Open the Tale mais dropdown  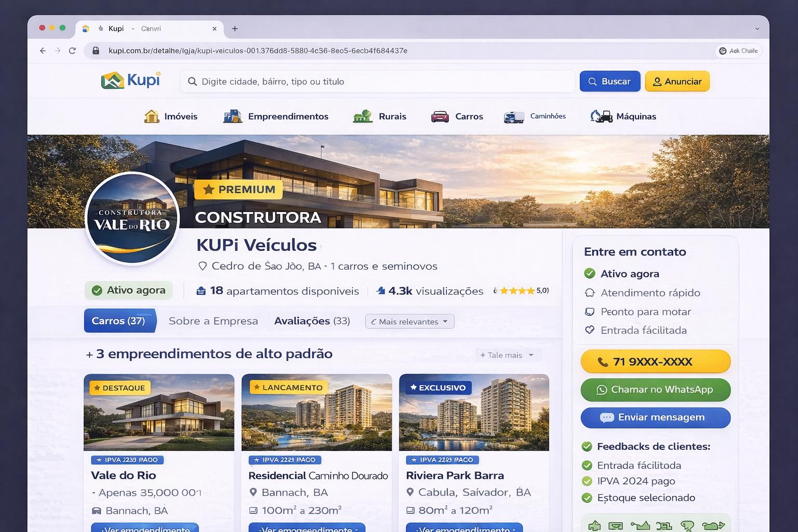coord(507,355)
